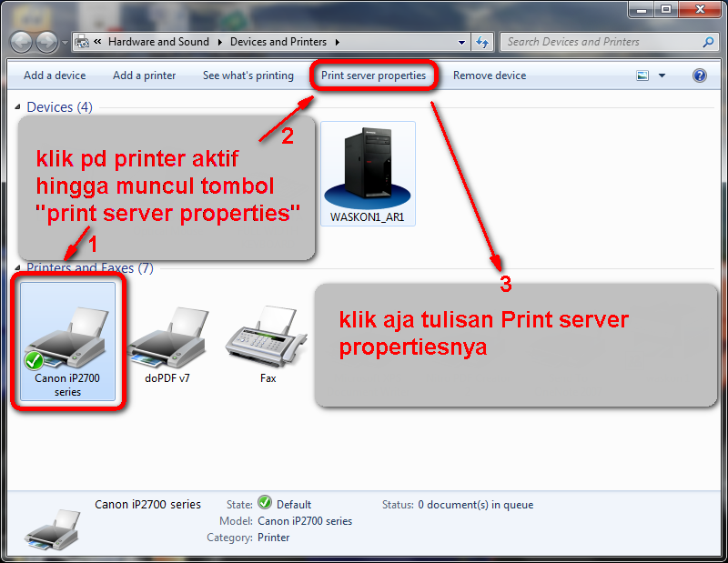Click the Canon printer icon in details pane
This screenshot has width=728, height=563.
point(53,529)
